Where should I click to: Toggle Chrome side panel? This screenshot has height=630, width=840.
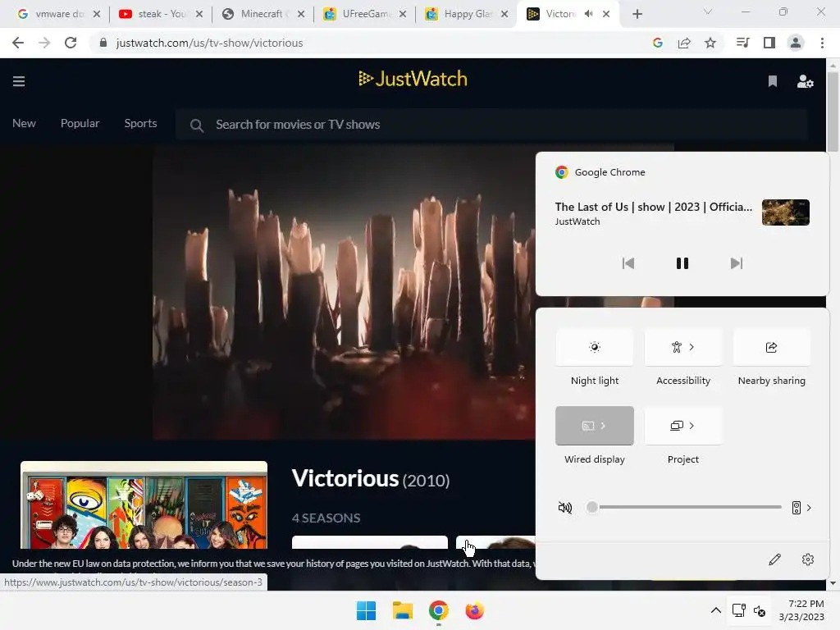click(769, 43)
